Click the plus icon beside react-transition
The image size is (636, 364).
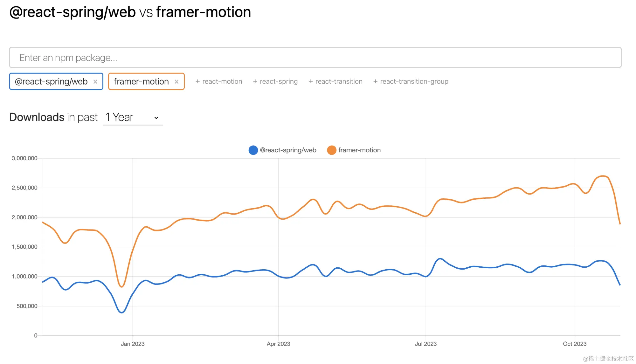pos(311,82)
